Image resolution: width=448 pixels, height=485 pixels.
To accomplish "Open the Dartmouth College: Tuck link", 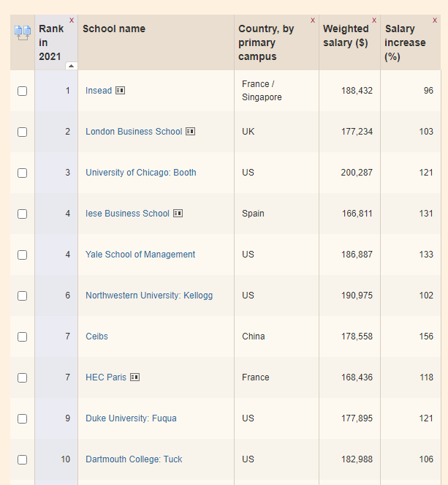I will [134, 459].
